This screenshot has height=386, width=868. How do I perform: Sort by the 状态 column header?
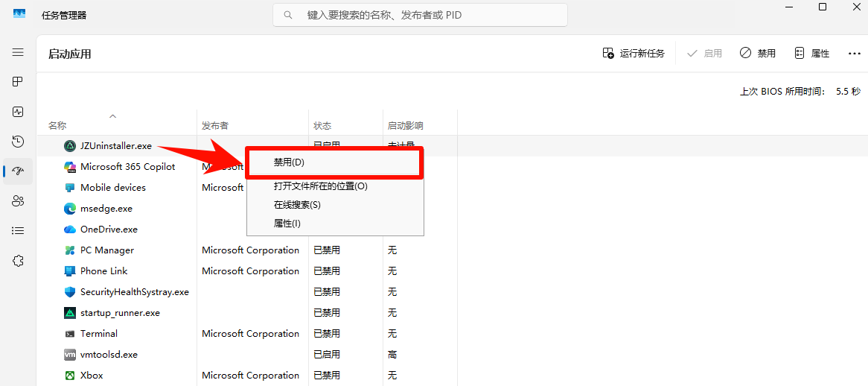pyautogui.click(x=322, y=126)
